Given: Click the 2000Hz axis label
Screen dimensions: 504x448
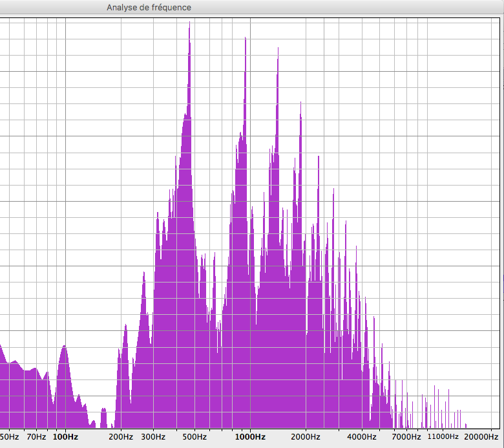Looking at the screenshot, I should pos(306,437).
